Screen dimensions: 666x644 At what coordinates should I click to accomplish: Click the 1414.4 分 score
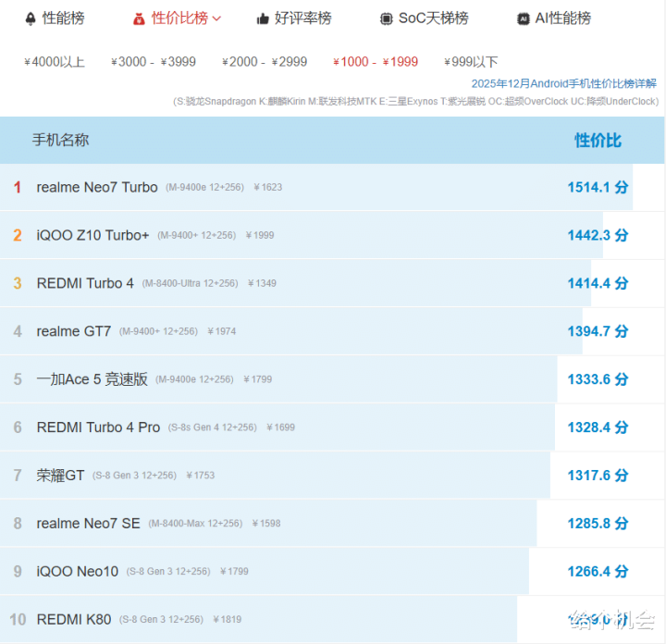tap(598, 283)
